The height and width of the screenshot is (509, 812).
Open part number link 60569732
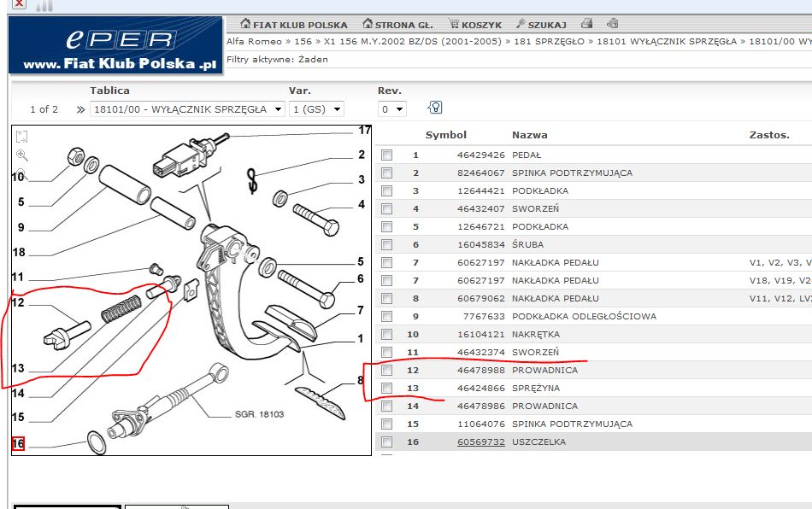click(480, 442)
